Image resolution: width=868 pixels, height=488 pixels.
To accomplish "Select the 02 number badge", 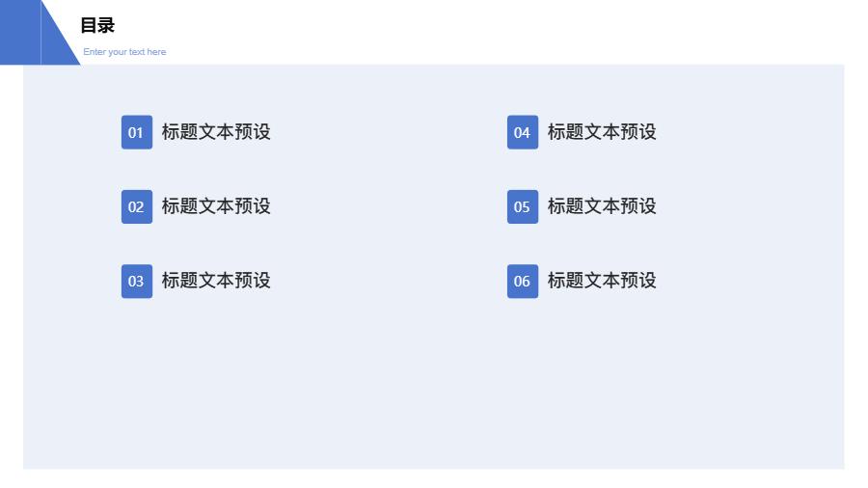I will (136, 206).
